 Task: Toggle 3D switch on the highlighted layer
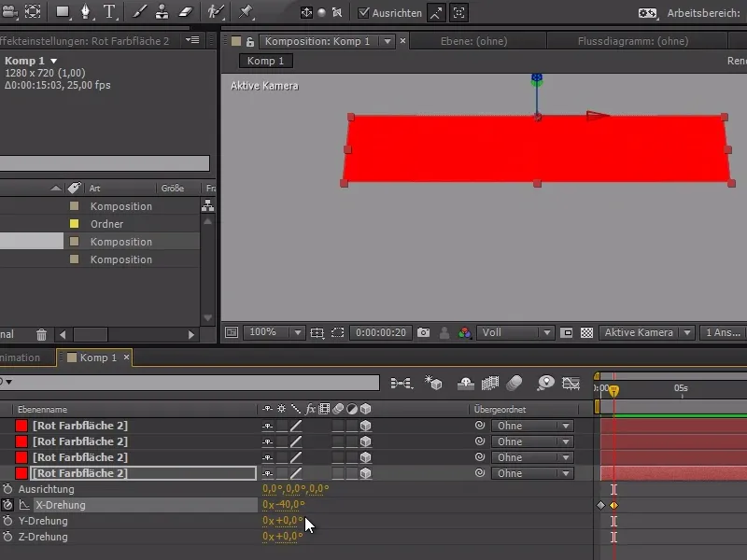365,473
